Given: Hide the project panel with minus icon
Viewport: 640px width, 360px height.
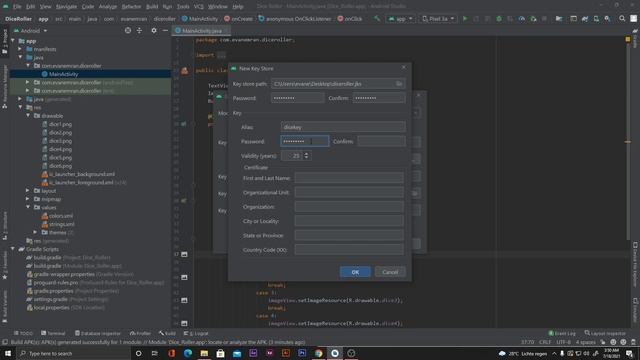Looking at the screenshot, I should pyautogui.click(x=165, y=31).
